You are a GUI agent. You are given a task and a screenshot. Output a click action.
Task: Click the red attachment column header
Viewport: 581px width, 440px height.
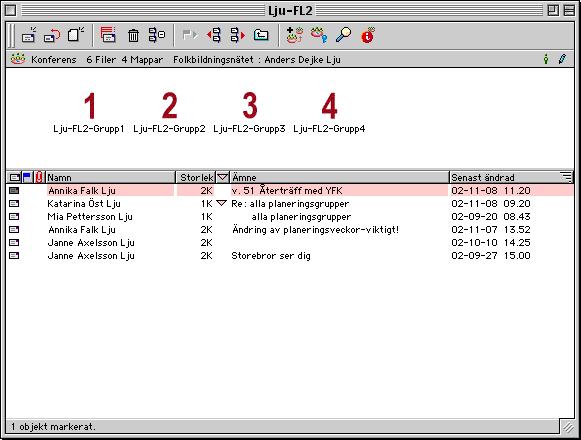39,177
